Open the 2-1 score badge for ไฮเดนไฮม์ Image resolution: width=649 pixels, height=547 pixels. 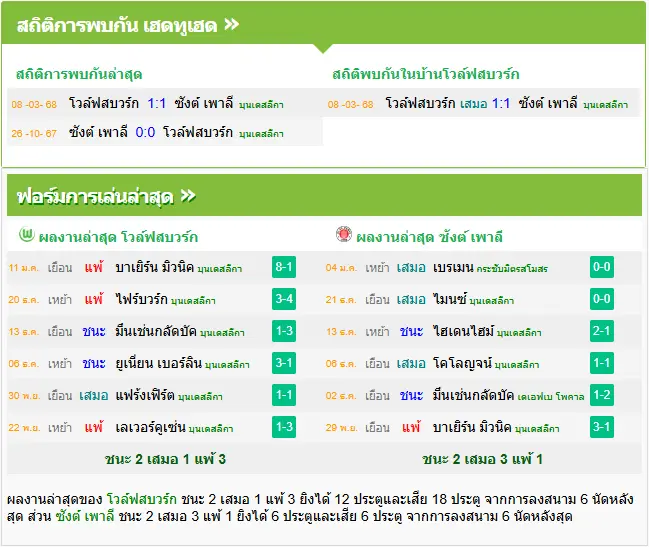(x=602, y=331)
